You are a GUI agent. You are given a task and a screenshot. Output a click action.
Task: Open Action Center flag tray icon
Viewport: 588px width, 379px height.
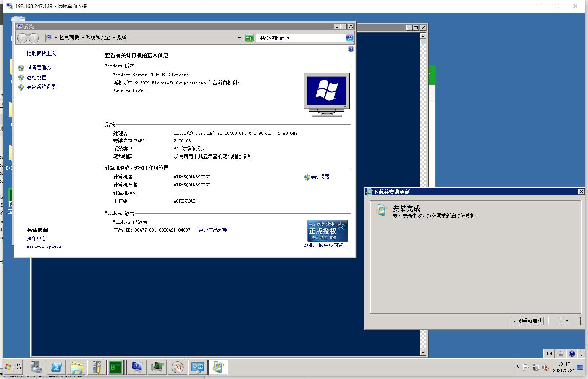tap(526, 367)
